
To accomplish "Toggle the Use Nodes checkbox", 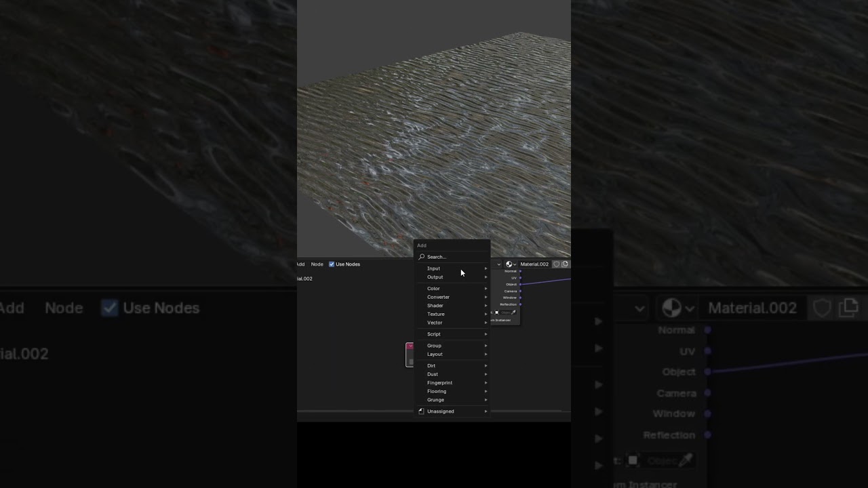I will pyautogui.click(x=332, y=264).
